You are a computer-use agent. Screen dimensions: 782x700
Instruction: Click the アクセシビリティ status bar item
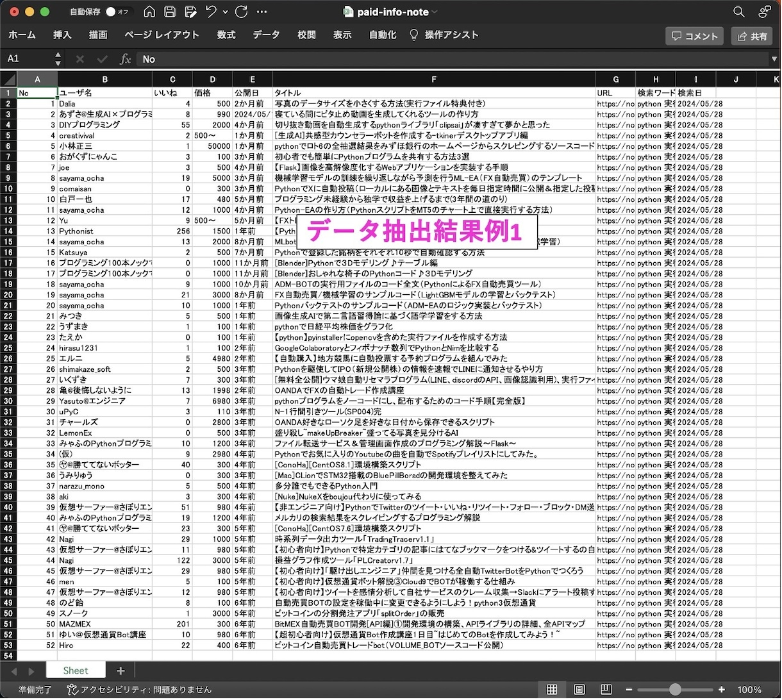(139, 690)
